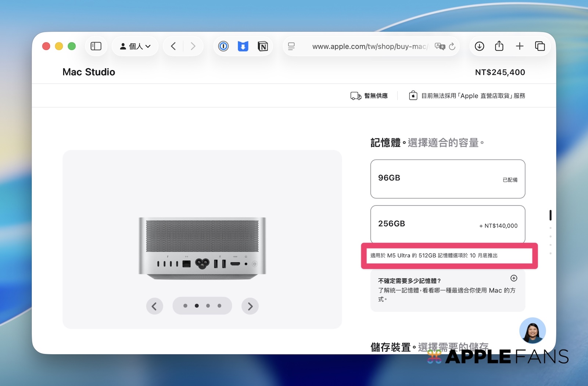Click the NT$245,400 total price
Image resolution: width=588 pixels, height=386 pixels.
pos(500,72)
